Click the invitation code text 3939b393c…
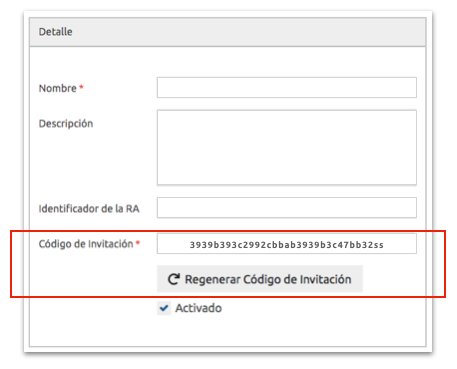The height and width of the screenshot is (369, 457). coord(287,245)
